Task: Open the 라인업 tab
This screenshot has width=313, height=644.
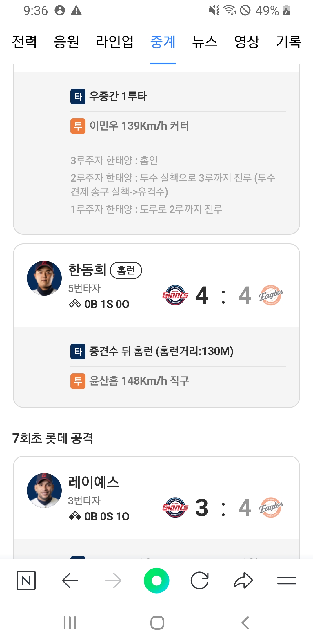Action: tap(115, 42)
